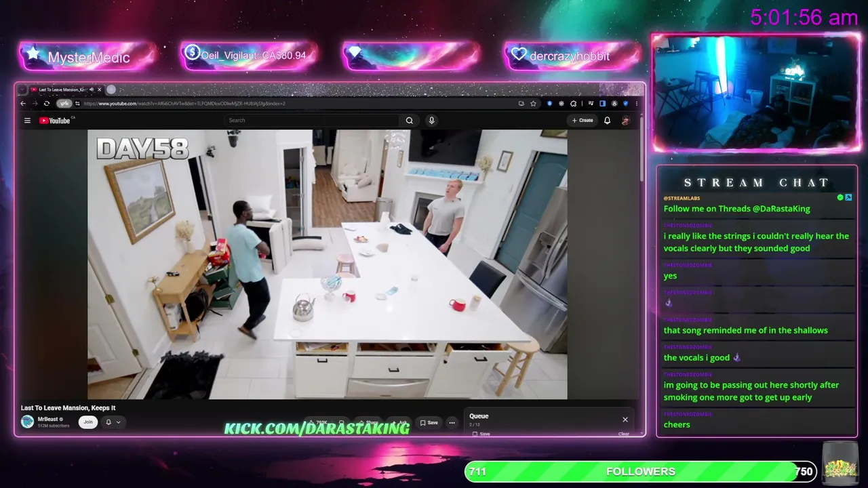Click the YouTube address bar URL
Screen dimensions: 868x488
[x=184, y=104]
